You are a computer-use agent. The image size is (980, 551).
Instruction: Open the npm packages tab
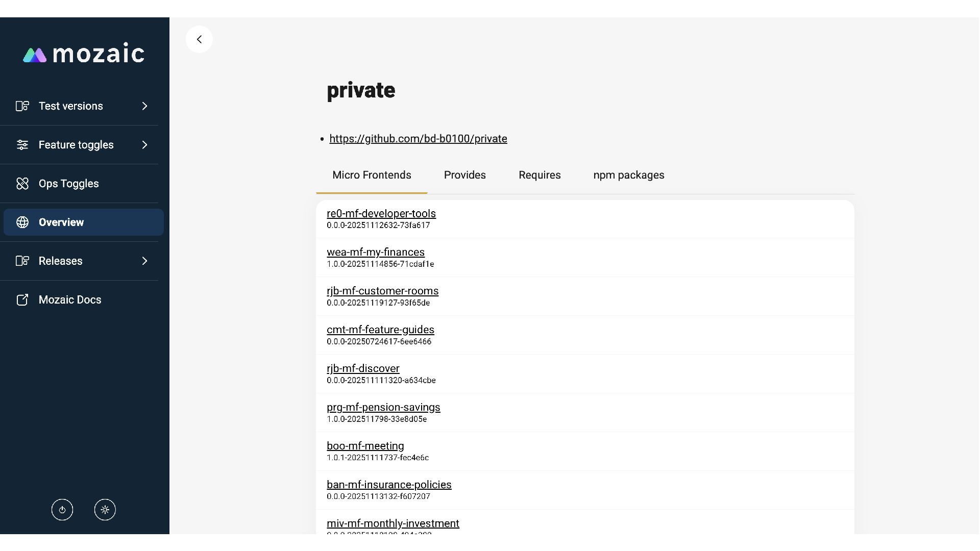tap(628, 175)
